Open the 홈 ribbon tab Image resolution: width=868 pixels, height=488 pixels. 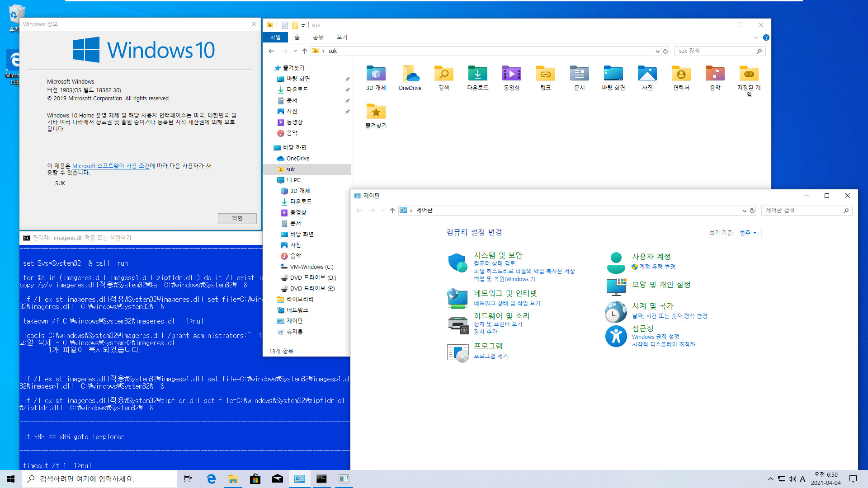point(297,37)
